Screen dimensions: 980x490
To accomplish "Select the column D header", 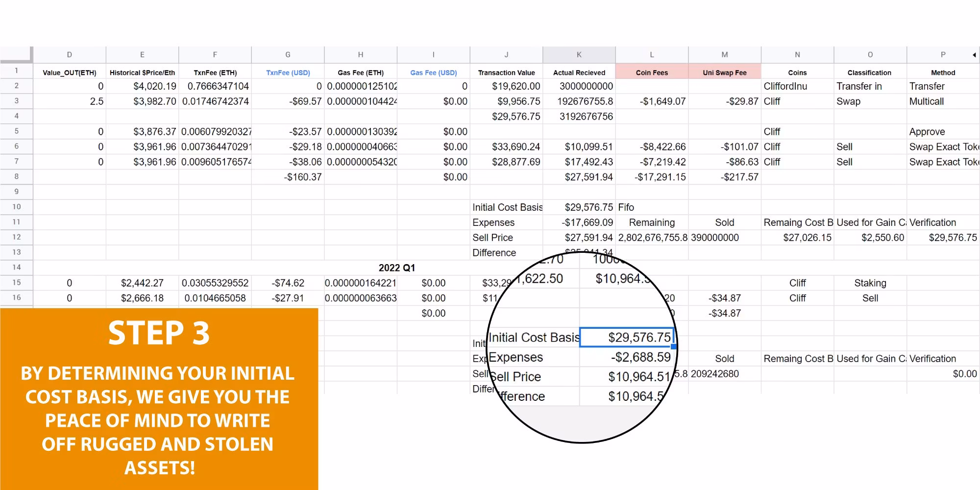I will tap(69, 55).
